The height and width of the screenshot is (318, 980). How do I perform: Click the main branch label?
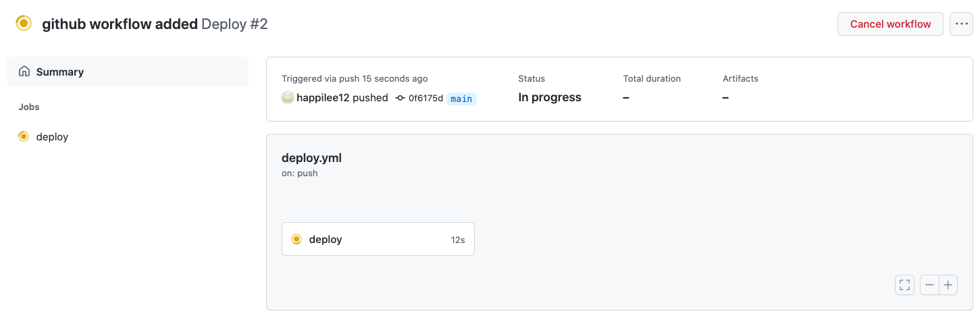461,99
